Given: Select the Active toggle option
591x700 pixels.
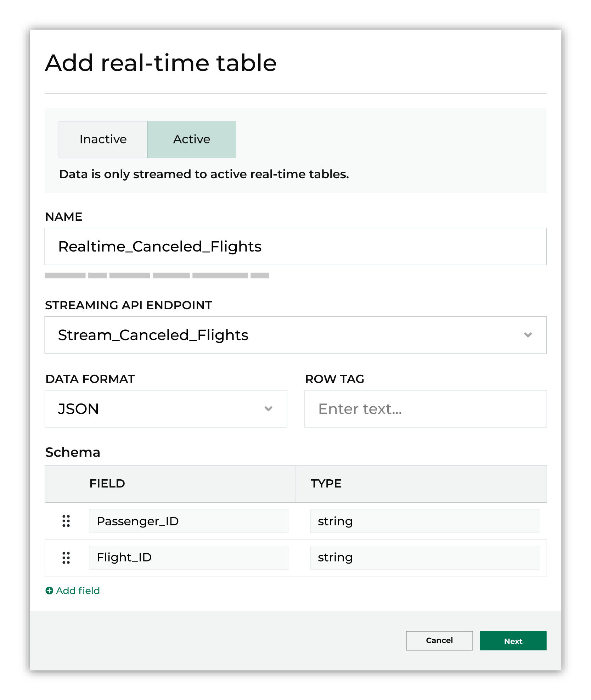Looking at the screenshot, I should pos(192,139).
